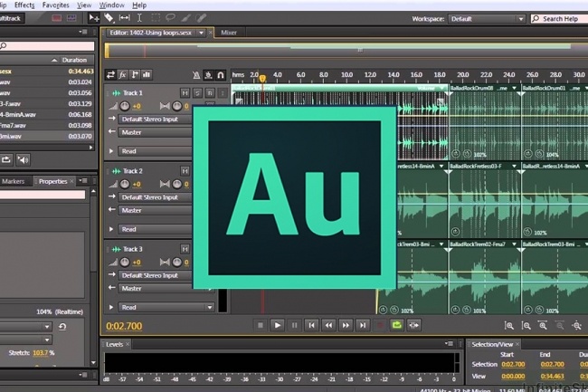This screenshot has height=392, width=588.
Task: Select the Spot Healing Brush tool
Action: pyautogui.click(x=202, y=17)
